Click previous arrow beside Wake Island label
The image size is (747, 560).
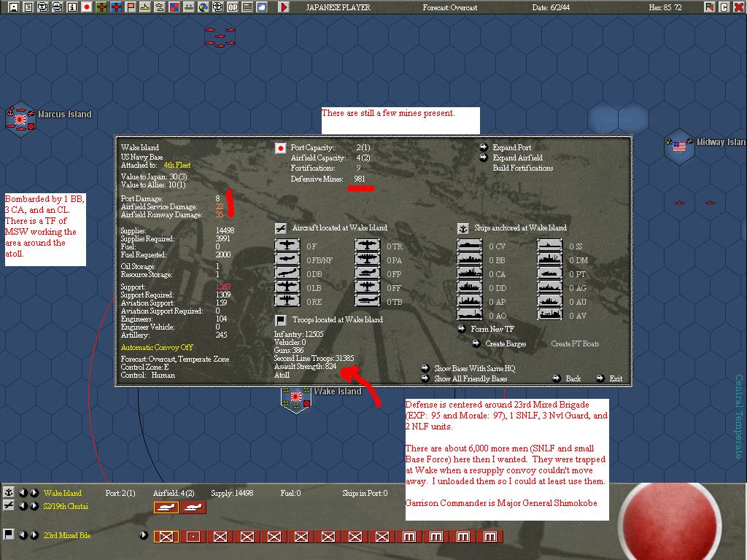click(x=23, y=492)
